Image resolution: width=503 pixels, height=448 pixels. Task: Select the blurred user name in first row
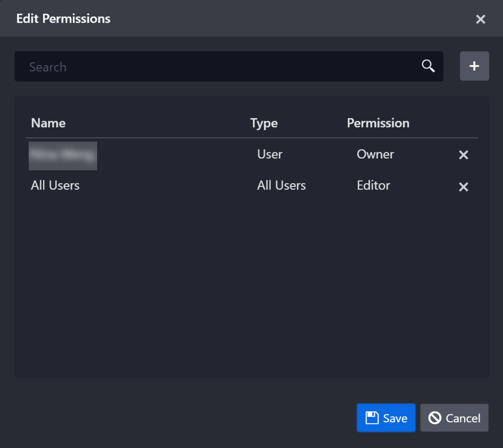(x=63, y=156)
